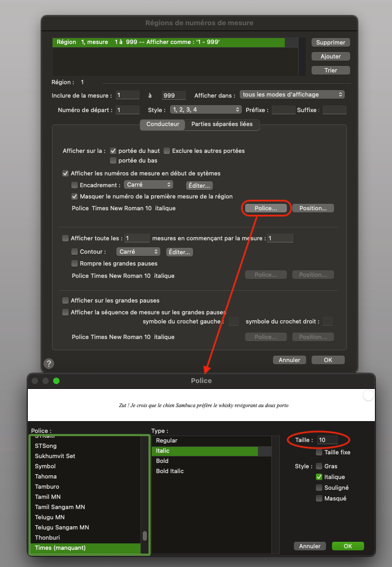Click the help question mark icon
This screenshot has width=392, height=567.
48,363
